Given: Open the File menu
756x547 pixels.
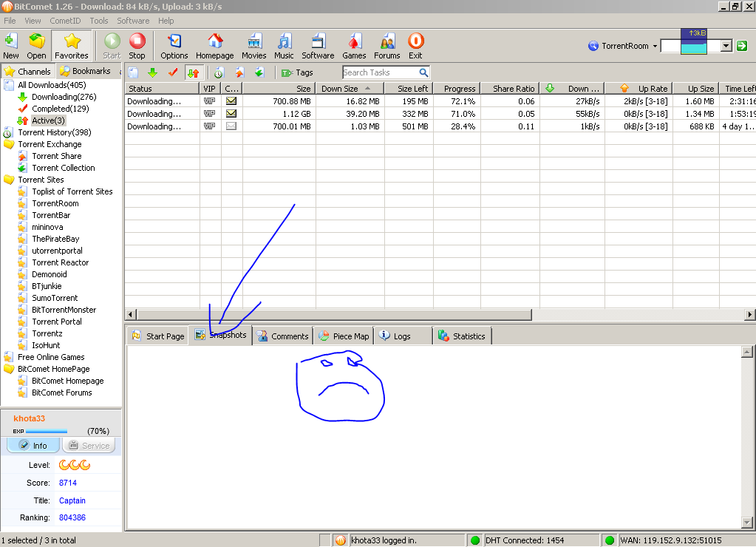Looking at the screenshot, I should [10, 21].
